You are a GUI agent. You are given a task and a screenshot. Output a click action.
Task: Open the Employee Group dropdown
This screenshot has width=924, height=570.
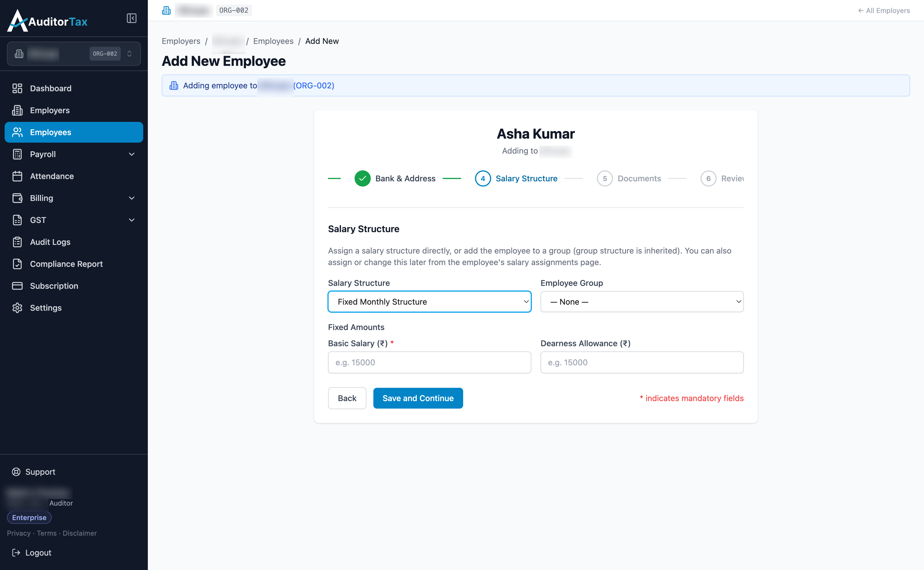[x=642, y=301]
